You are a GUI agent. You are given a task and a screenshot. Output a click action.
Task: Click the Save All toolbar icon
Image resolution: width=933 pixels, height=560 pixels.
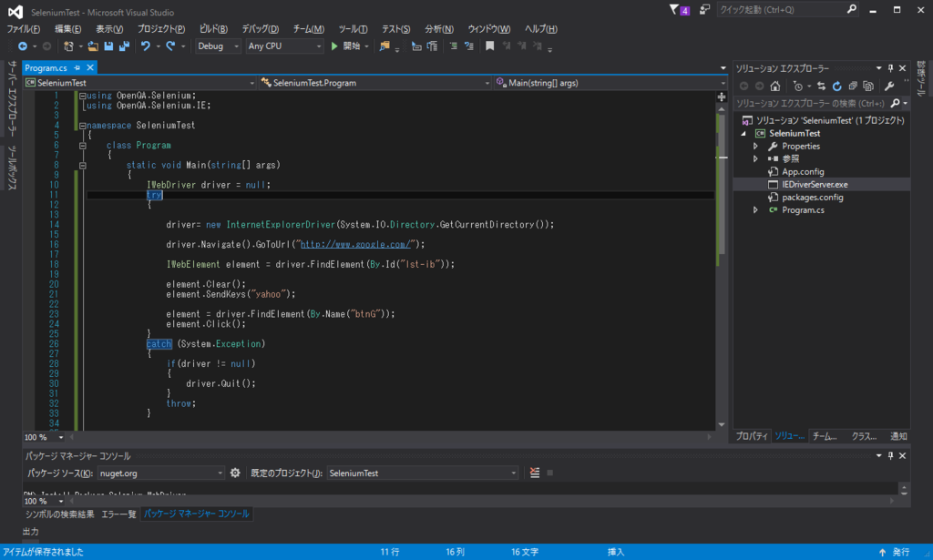click(x=124, y=46)
